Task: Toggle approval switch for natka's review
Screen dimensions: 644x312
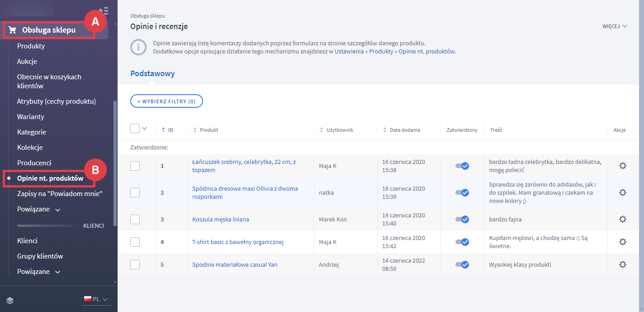Action: point(462,192)
